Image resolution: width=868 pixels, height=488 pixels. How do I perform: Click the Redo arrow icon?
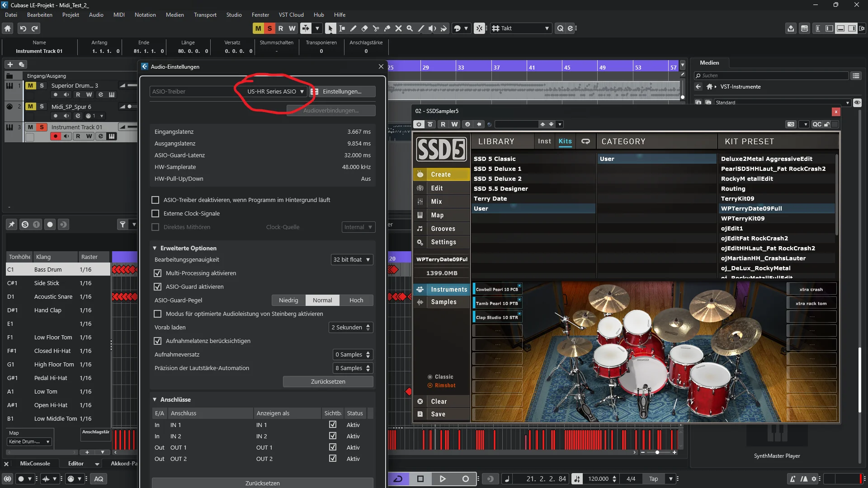35,28
